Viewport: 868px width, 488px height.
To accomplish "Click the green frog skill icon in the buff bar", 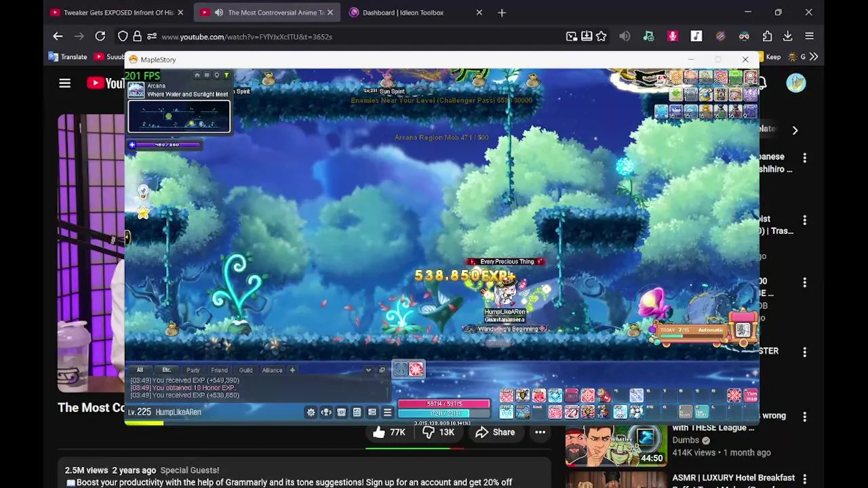I will point(736,77).
